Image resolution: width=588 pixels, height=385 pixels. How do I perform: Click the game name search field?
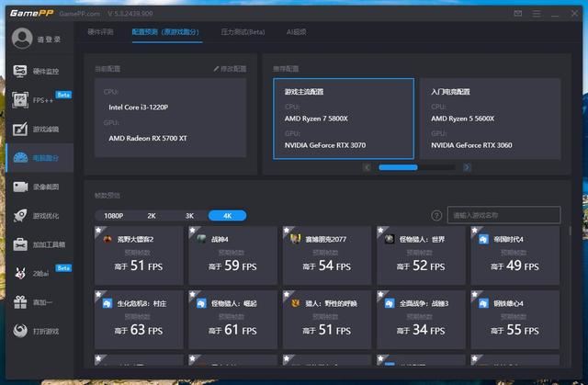click(504, 215)
